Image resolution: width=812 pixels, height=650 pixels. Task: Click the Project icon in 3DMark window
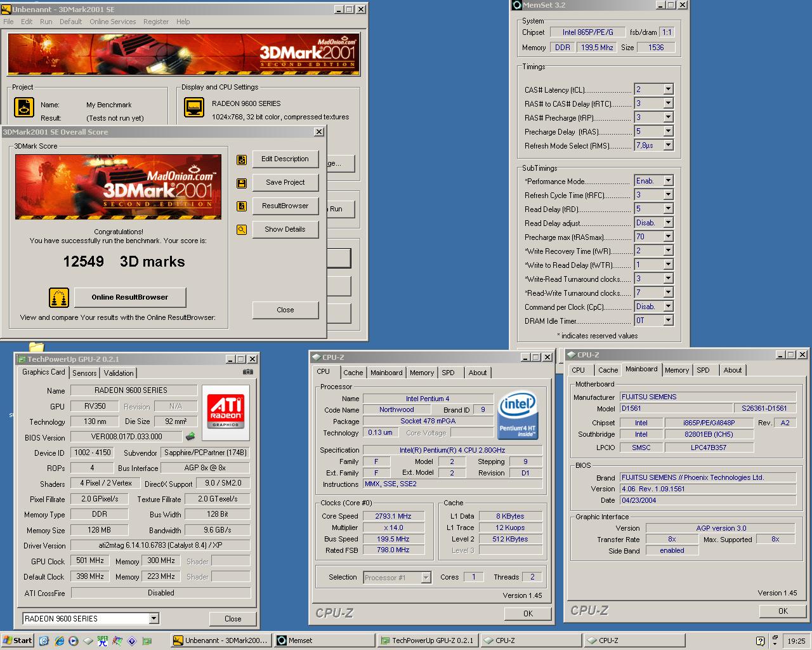(x=24, y=107)
